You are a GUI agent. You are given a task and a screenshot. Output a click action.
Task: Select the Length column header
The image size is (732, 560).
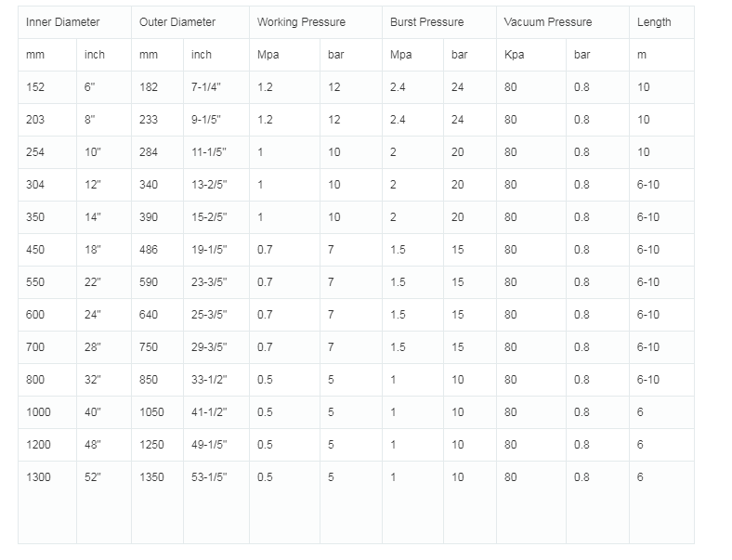tap(653, 22)
